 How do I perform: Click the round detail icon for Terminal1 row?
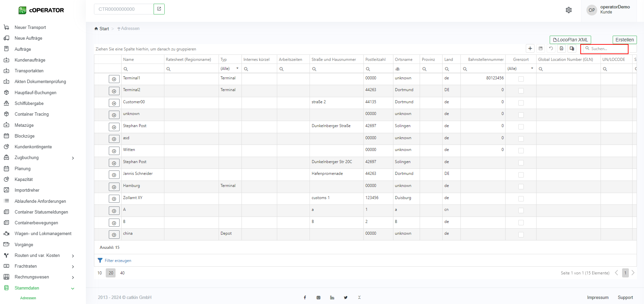pos(114,79)
